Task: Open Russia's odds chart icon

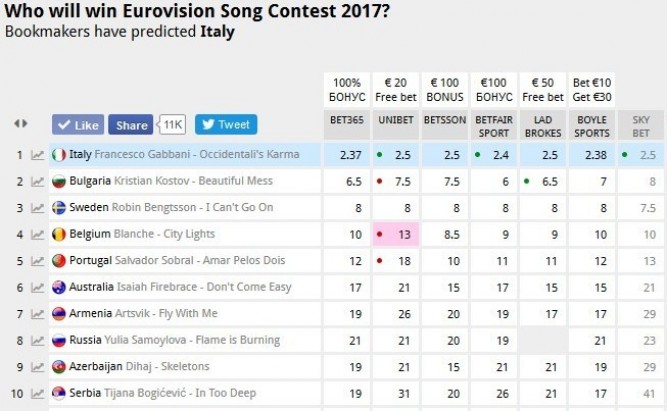Action: point(37,340)
